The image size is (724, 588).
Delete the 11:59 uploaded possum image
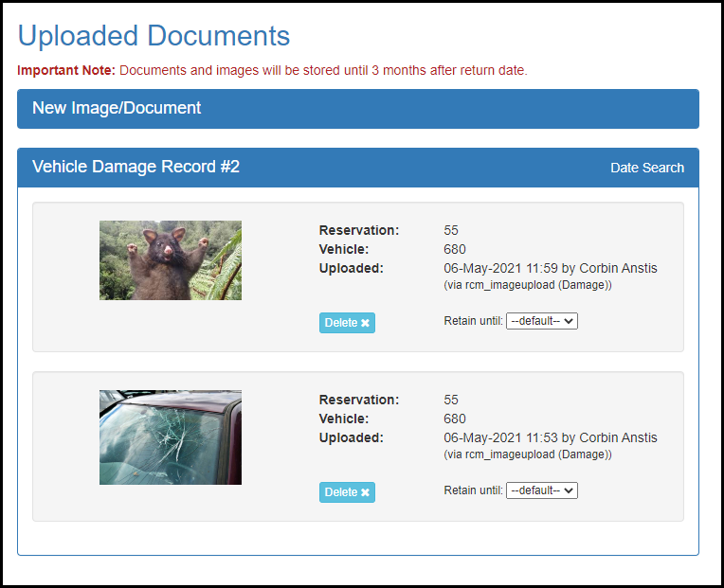pyautogui.click(x=347, y=323)
